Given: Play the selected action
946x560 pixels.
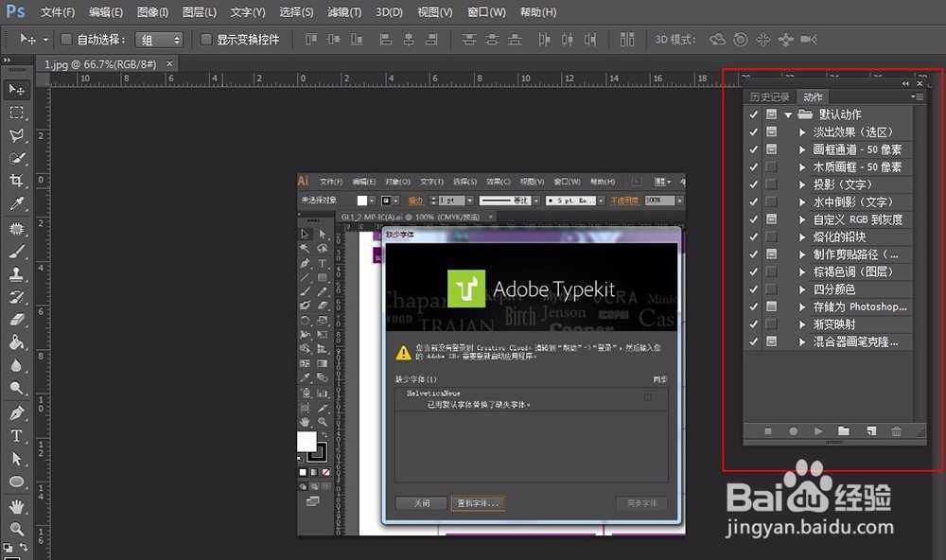Looking at the screenshot, I should click(818, 430).
